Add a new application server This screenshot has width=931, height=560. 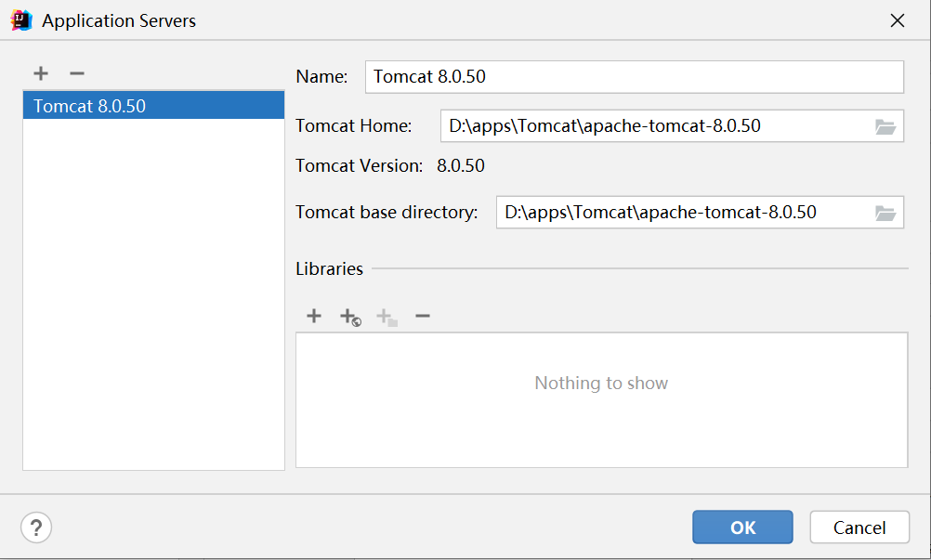pyautogui.click(x=41, y=73)
